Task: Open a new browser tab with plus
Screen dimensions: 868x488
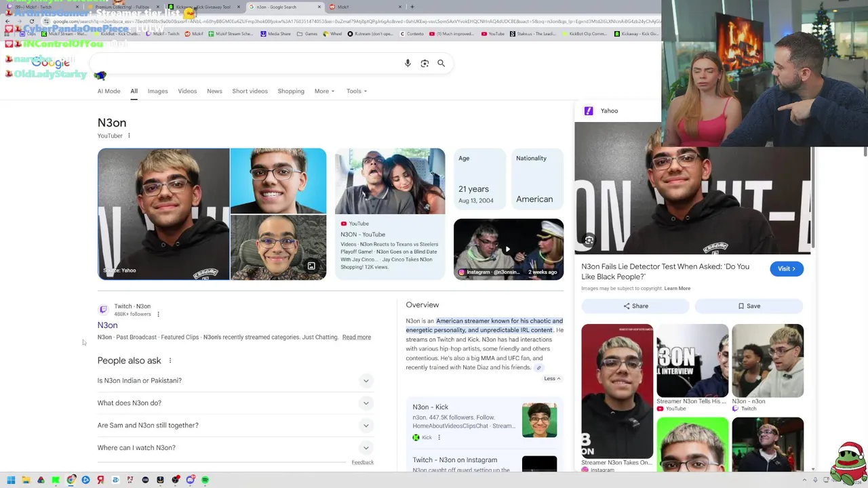Action: 412,7
